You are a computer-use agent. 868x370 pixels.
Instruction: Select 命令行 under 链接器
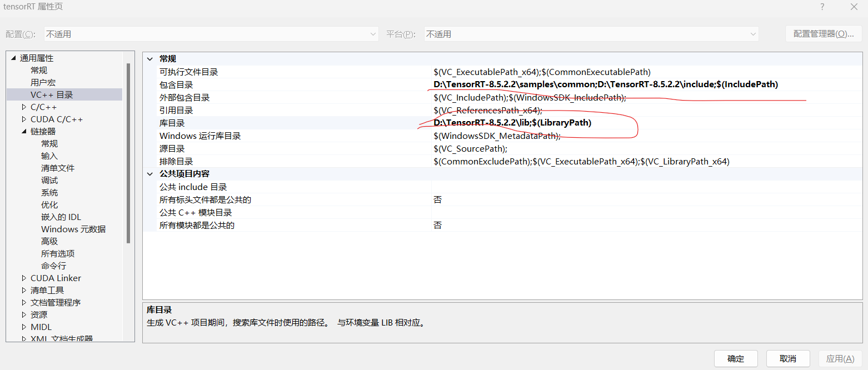(x=53, y=266)
